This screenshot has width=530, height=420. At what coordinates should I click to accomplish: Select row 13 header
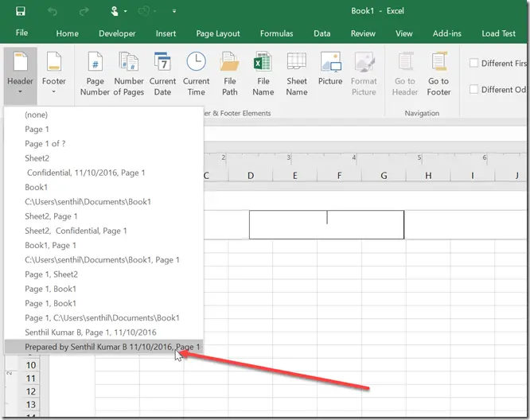31,405
